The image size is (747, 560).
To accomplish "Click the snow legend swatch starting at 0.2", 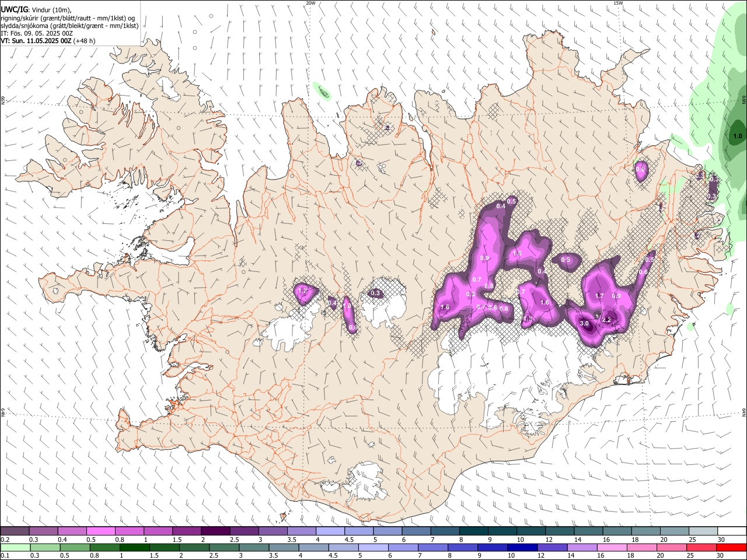I will (15, 531).
